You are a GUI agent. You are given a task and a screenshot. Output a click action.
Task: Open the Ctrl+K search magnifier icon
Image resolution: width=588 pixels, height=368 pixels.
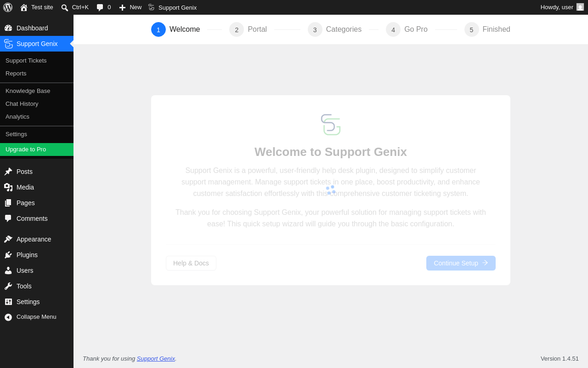point(65,7)
